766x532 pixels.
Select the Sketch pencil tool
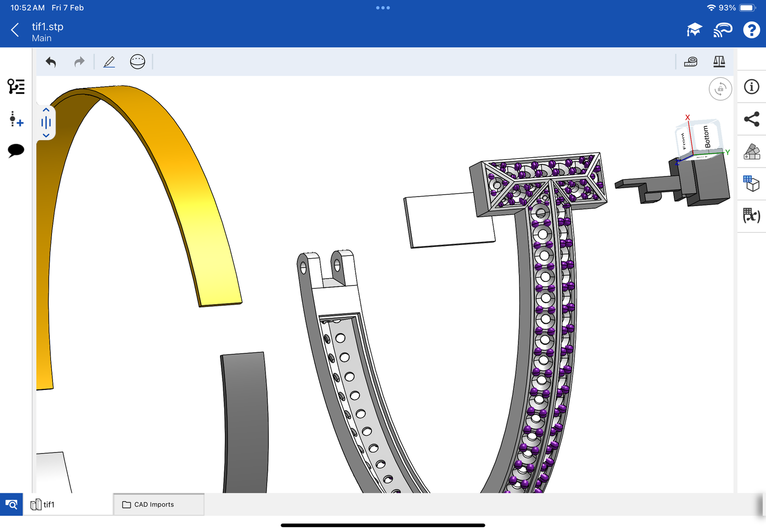click(x=109, y=62)
